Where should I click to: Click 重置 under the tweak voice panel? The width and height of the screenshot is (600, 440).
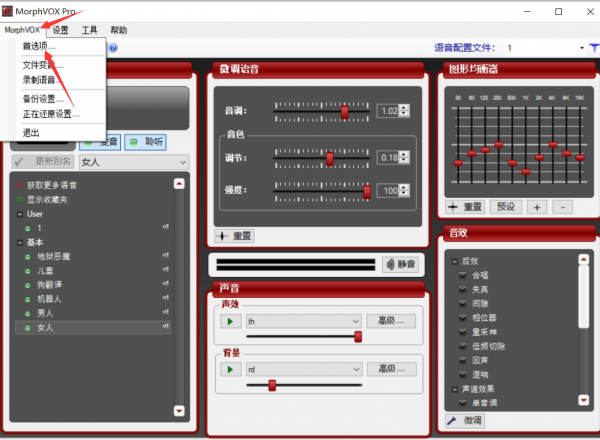[234, 236]
